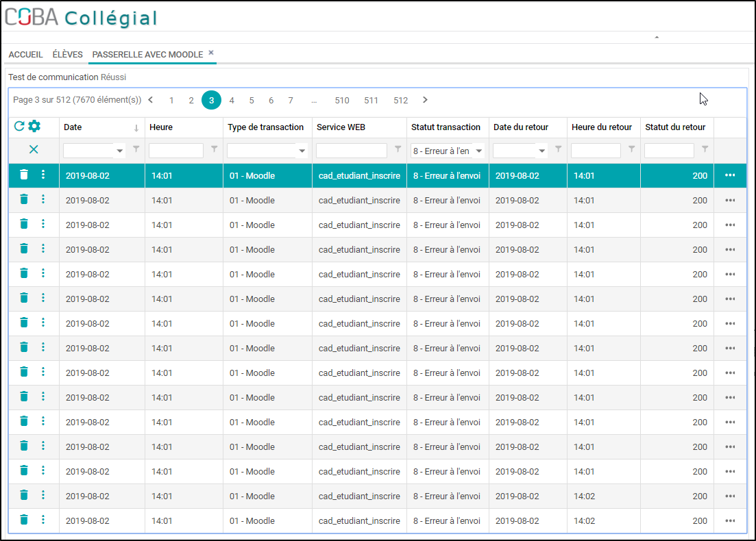The height and width of the screenshot is (541, 756).
Task: Go to next page with right chevron
Action: (x=425, y=100)
